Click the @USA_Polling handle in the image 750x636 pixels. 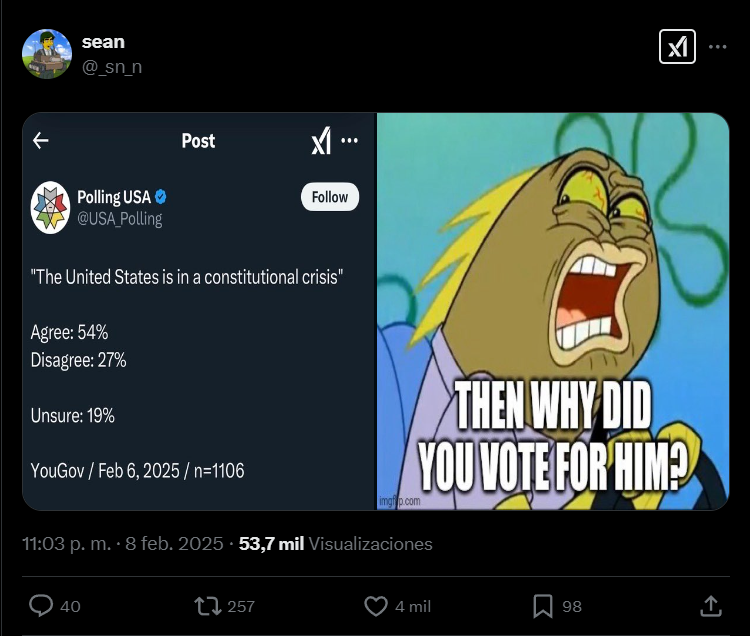pos(119,218)
